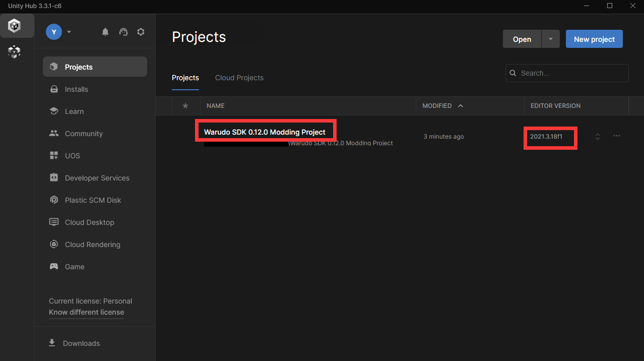Click the UOS grid icon
The image size is (644, 361).
(x=54, y=156)
